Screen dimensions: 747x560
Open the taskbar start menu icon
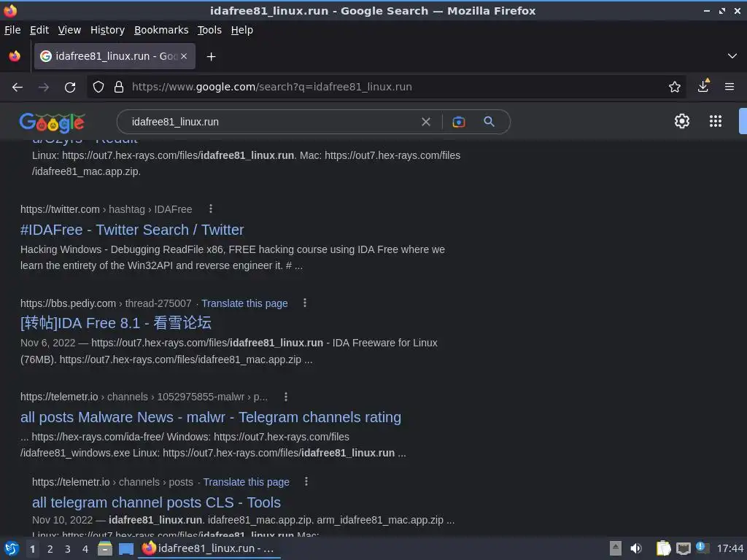pos(12,548)
